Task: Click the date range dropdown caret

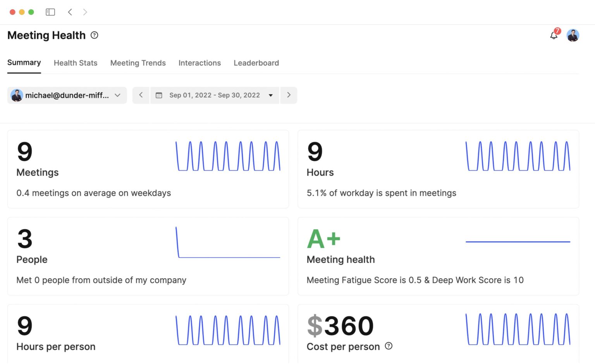Action: pyautogui.click(x=271, y=95)
